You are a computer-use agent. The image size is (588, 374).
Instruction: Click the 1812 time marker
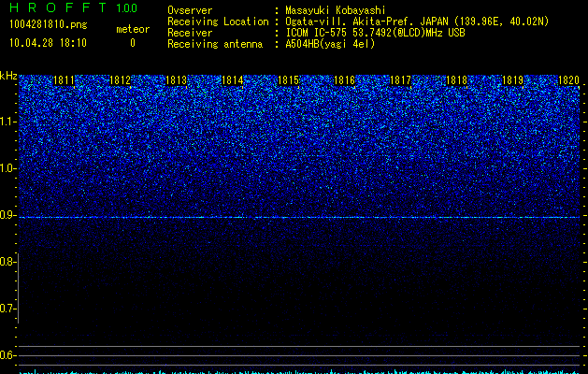[120, 80]
